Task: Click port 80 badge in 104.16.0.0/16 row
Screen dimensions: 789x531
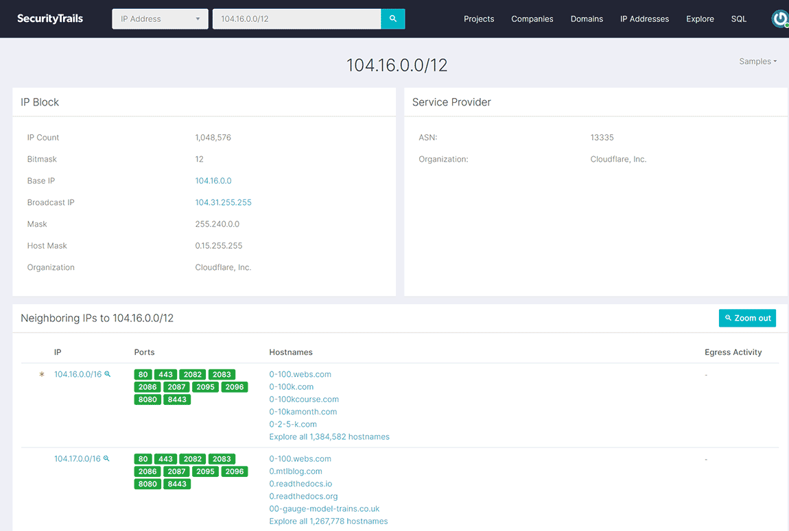Action: click(x=143, y=374)
